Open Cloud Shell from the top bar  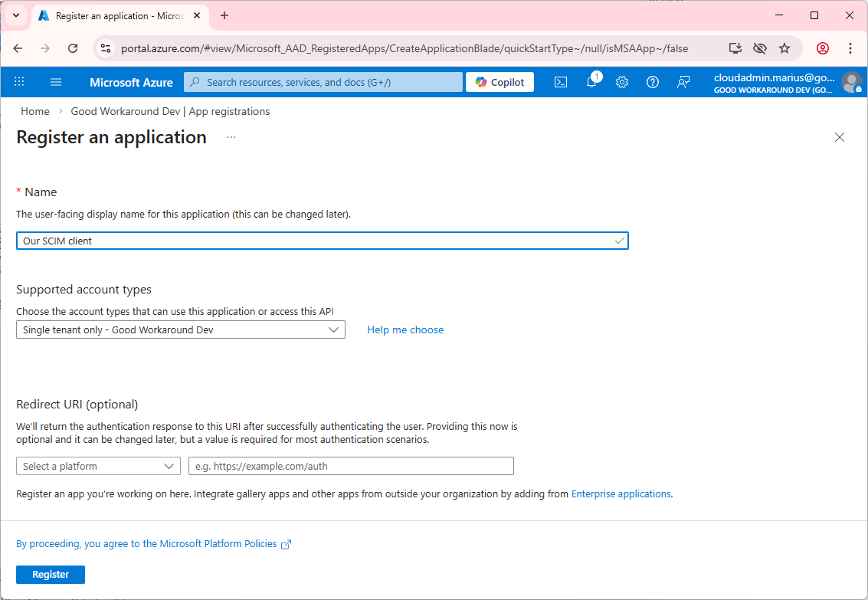561,82
